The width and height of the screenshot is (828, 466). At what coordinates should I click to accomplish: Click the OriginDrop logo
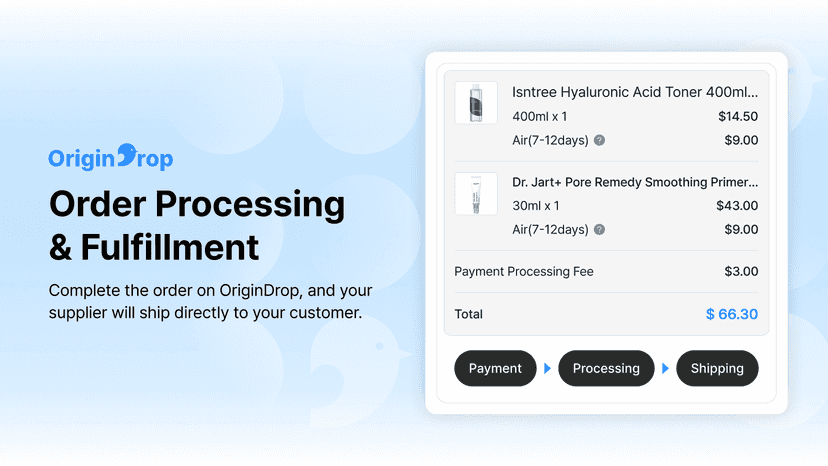point(110,157)
